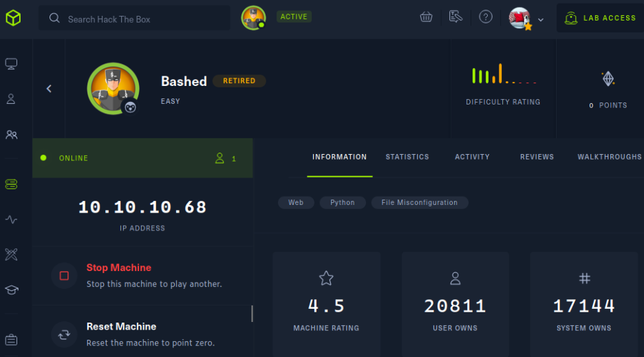
Task: Switch to the STATISTICS tab
Action: click(x=407, y=157)
